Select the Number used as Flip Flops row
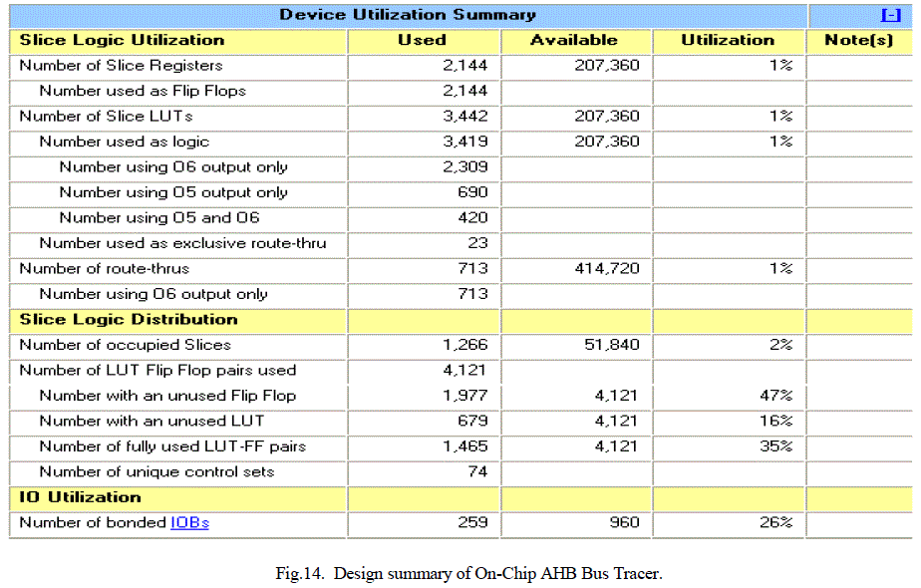921x588 pixels. [x=143, y=91]
